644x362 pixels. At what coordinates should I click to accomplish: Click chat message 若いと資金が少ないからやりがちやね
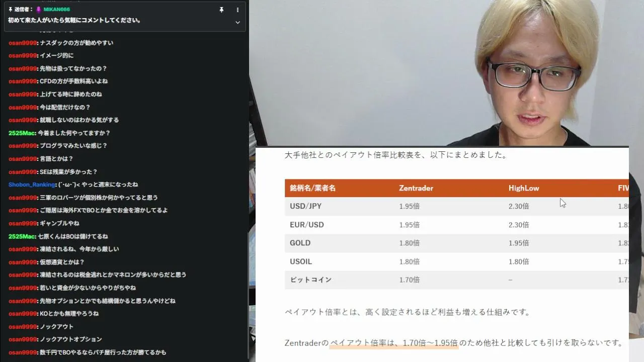[x=88, y=288]
